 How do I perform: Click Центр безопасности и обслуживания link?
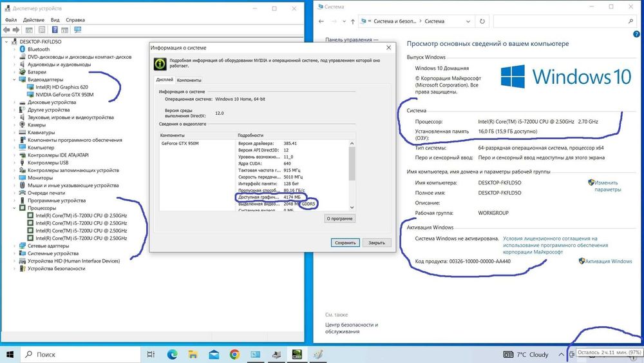pyautogui.click(x=352, y=328)
